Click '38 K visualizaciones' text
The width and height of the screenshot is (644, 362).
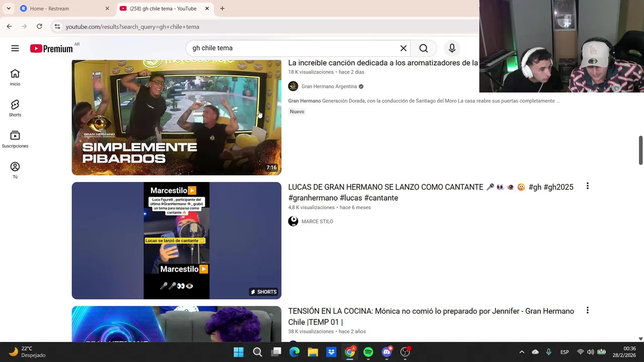click(x=311, y=331)
